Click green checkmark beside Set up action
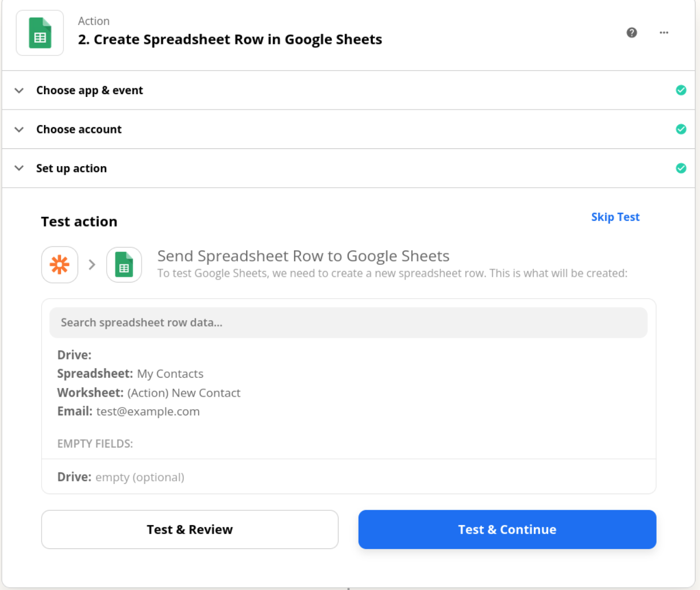The image size is (700, 590). click(681, 168)
